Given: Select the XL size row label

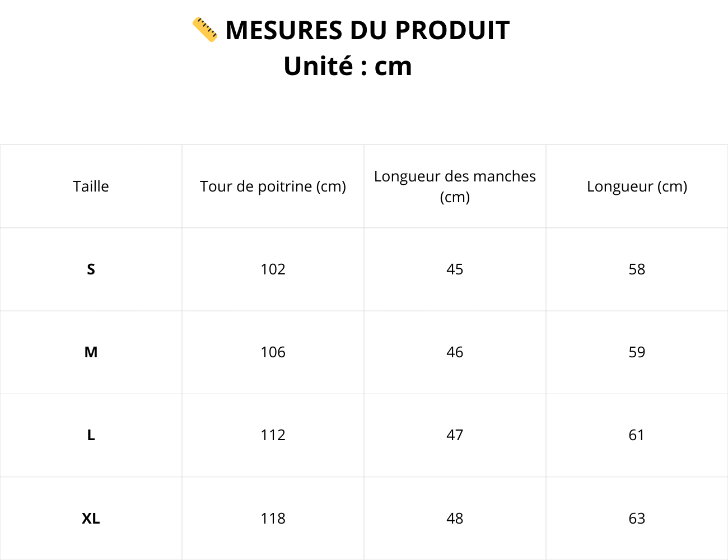Looking at the screenshot, I should [91, 519].
